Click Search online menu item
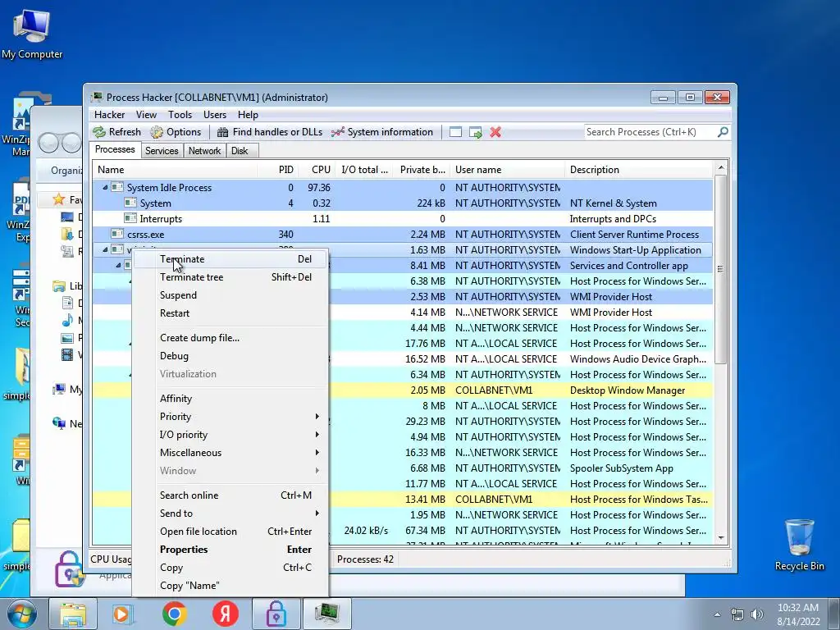Image resolution: width=840 pixels, height=630 pixels. pos(231,495)
